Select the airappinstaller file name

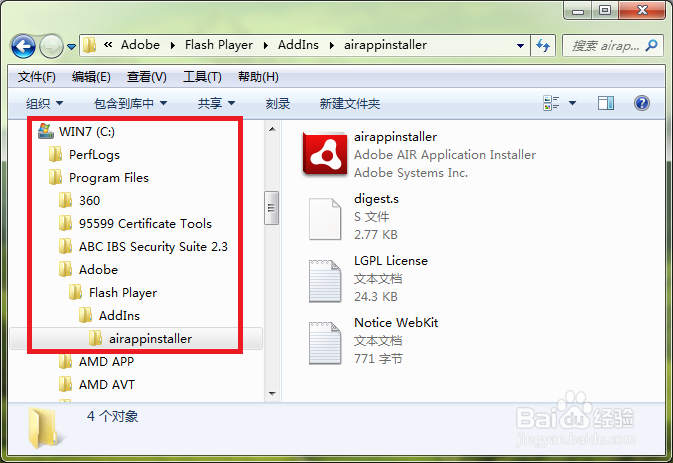395,137
